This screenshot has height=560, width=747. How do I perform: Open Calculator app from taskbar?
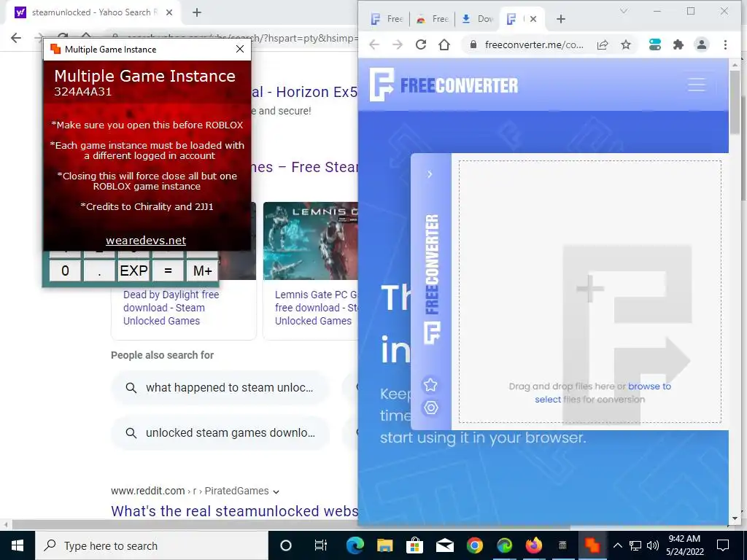562,545
